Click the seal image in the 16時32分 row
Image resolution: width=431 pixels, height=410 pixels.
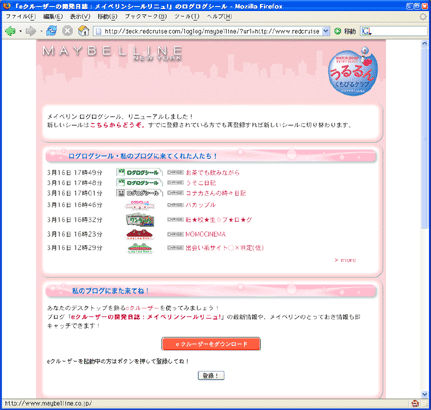(140, 220)
